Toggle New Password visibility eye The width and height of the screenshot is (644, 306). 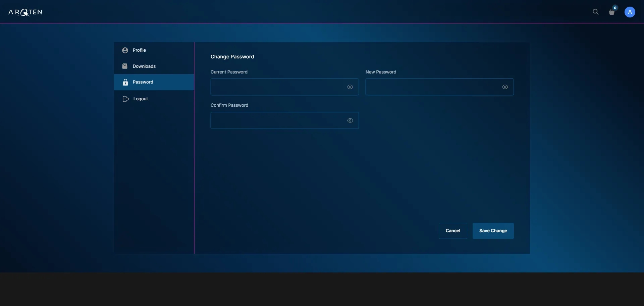point(505,87)
